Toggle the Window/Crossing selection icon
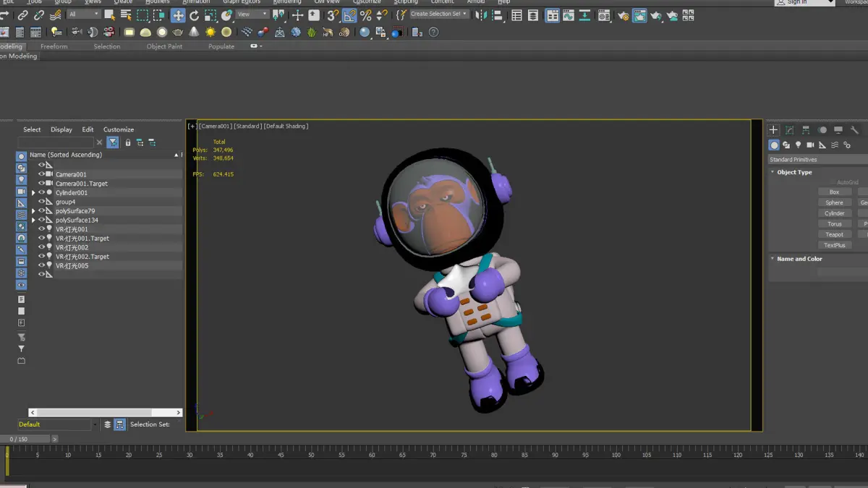 coord(159,15)
